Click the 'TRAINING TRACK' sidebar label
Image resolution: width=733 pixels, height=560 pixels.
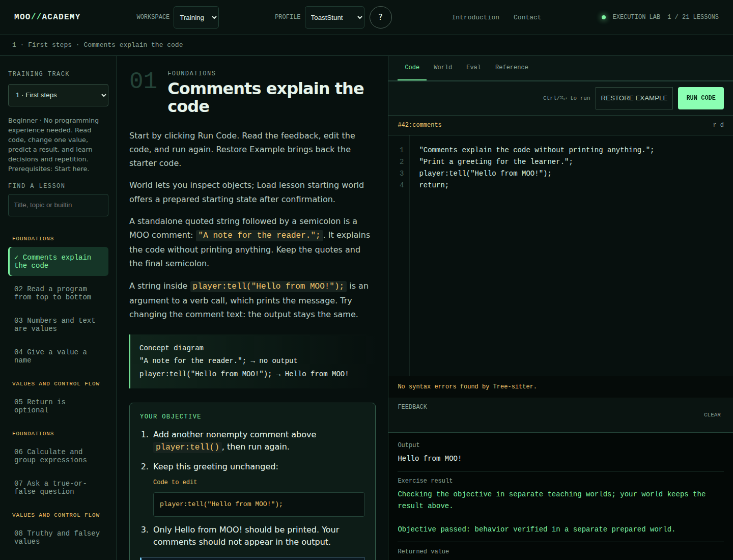(x=39, y=74)
